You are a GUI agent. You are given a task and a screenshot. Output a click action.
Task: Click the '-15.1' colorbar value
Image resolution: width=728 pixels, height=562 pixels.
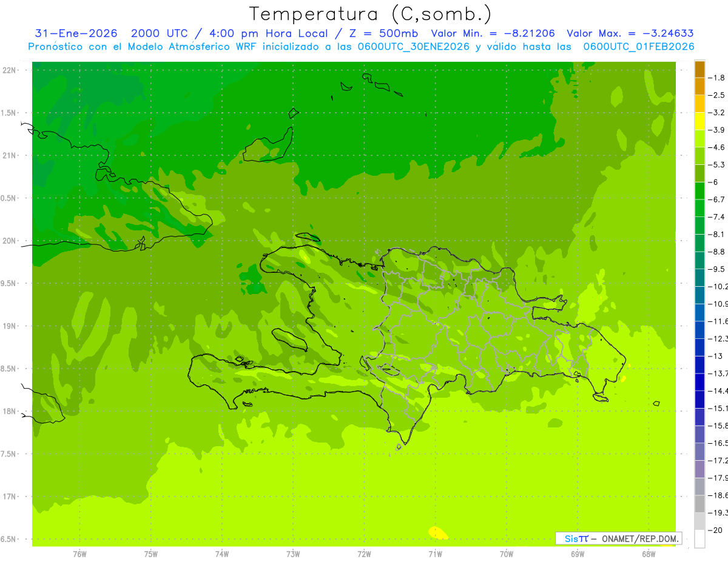click(x=718, y=408)
